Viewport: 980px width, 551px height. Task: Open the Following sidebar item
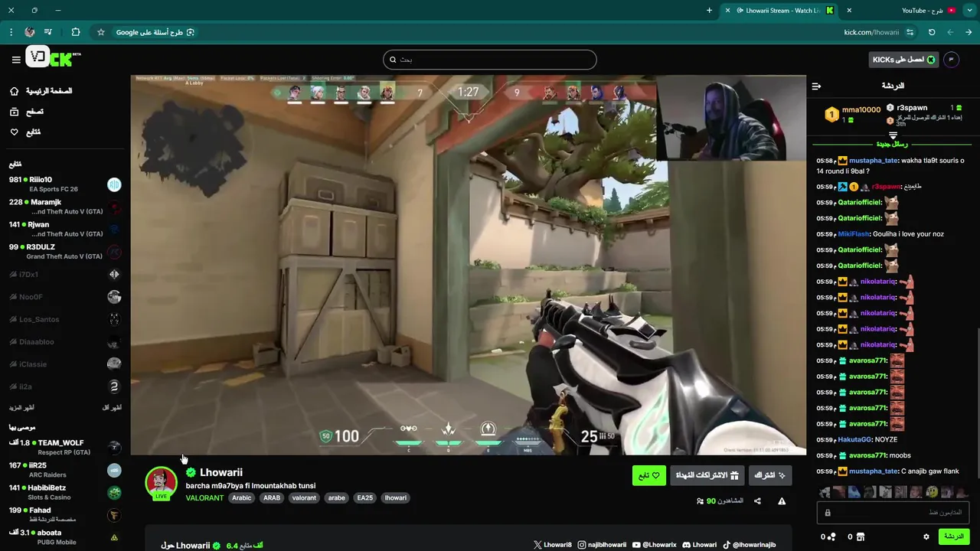[x=24, y=132]
